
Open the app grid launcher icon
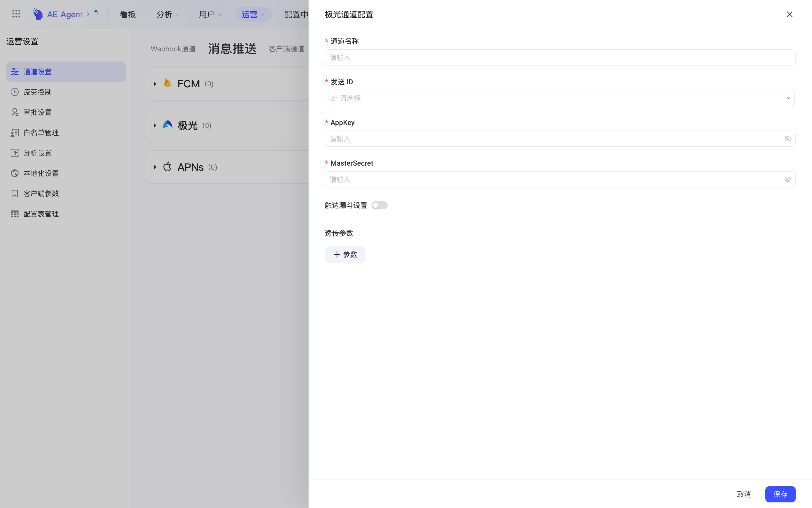16,14
